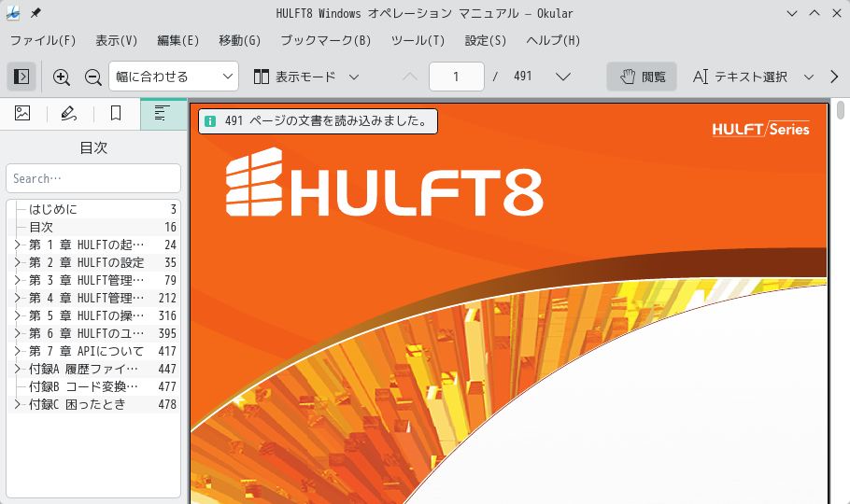Open the 移動(G) menu
The height and width of the screenshot is (504, 850).
point(240,41)
